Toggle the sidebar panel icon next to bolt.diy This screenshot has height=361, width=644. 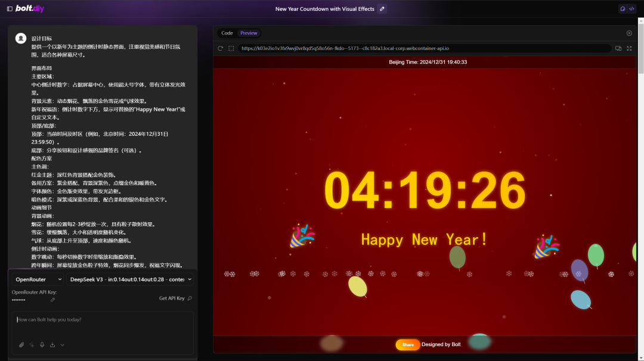(10, 8)
